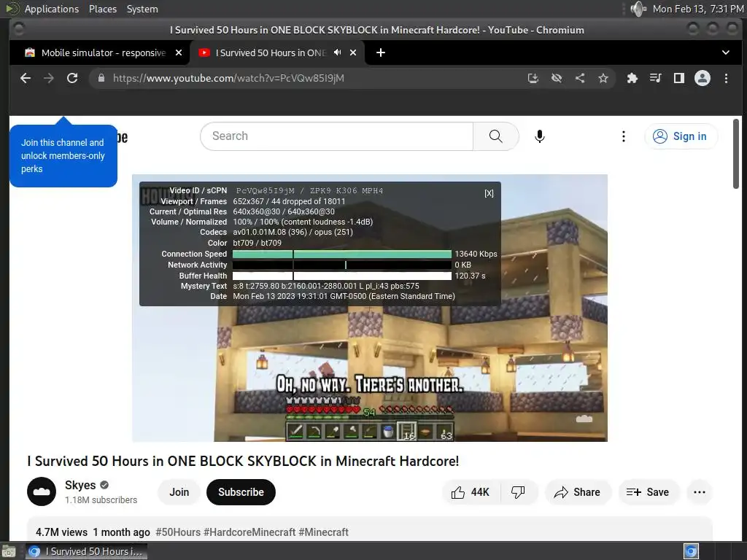
Task: Focus the YouTube Search field
Action: tap(337, 136)
